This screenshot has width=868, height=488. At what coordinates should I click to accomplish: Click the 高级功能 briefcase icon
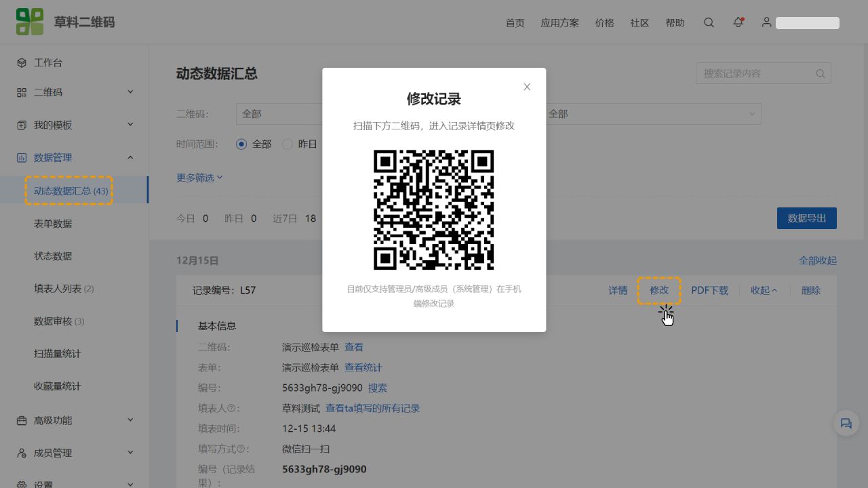tap(22, 420)
